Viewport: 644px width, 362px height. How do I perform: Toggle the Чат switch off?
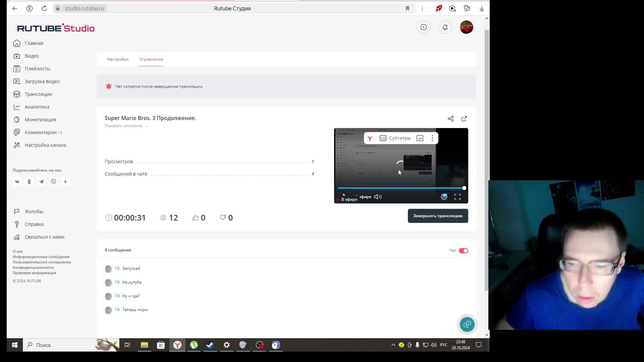[463, 251]
